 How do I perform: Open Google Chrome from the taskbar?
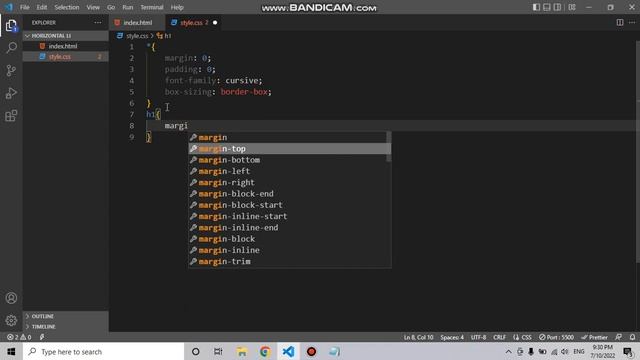(x=265, y=351)
